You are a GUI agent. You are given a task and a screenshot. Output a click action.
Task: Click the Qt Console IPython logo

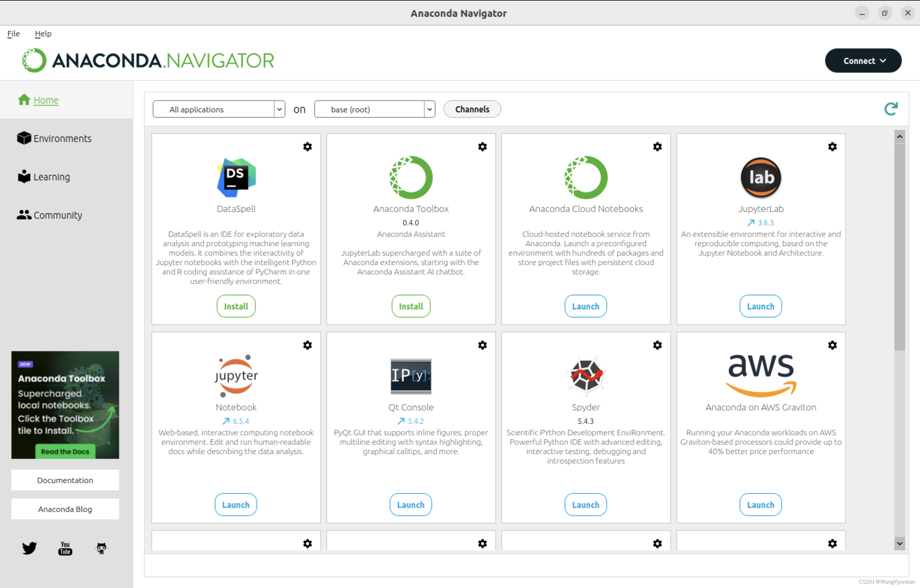tap(411, 376)
